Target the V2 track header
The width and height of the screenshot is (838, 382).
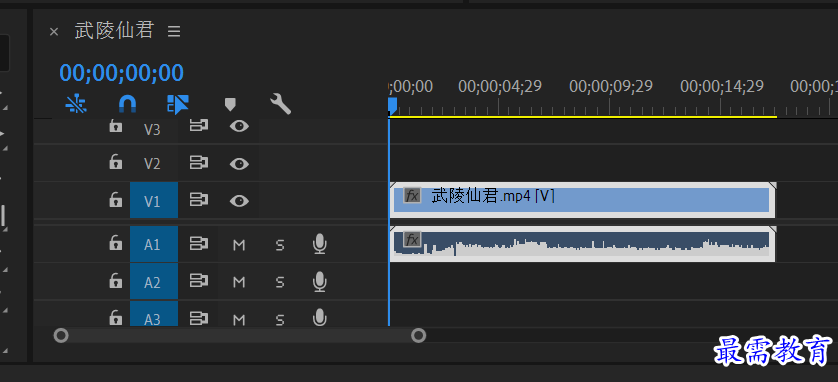(x=153, y=163)
